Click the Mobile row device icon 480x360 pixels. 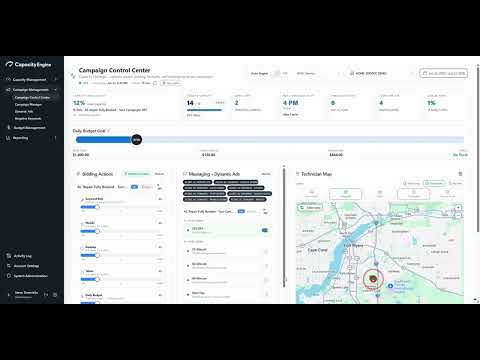coord(82,224)
